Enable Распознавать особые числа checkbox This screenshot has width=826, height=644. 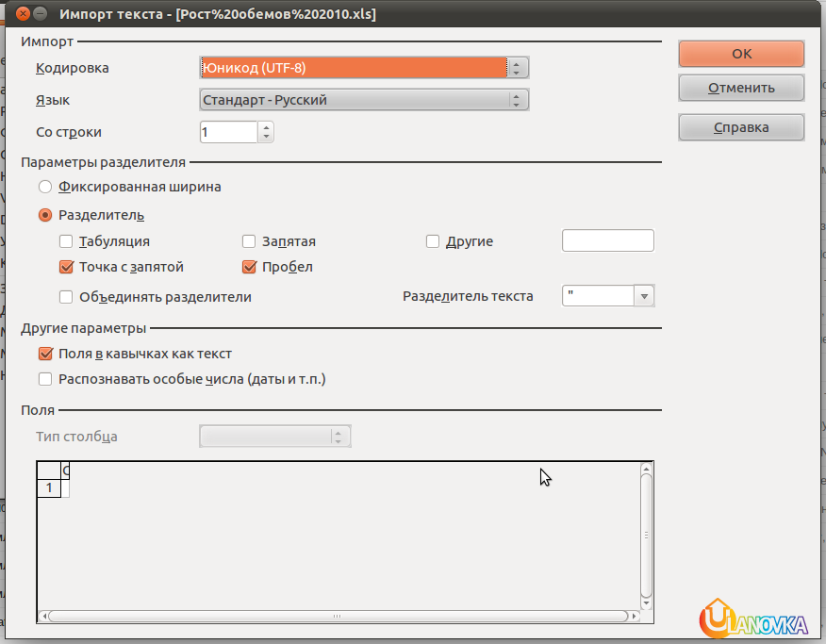45,379
